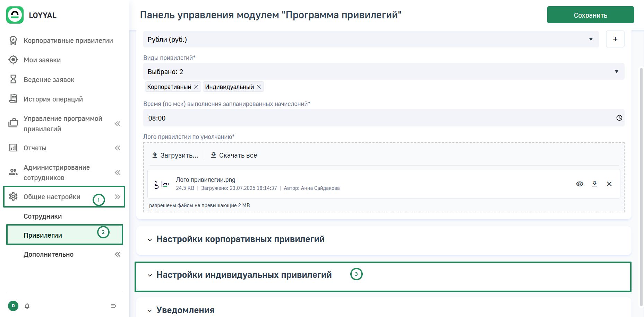
Task: Click the LOYYAL logo icon
Action: click(x=15, y=15)
